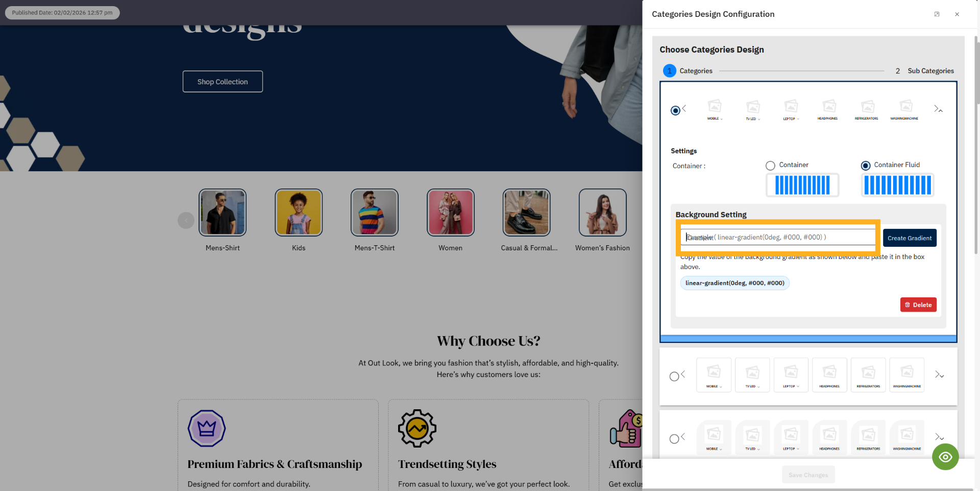Screen dimensions: 980x491
Task: Click the Premium Fabrics & Craftsmanship heading
Action: click(x=275, y=464)
